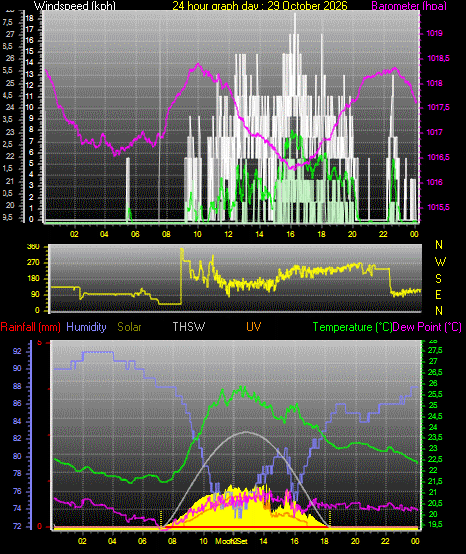This screenshot has height=554, width=466.
Task: Select the Humidity legend label
Action: tap(86, 327)
